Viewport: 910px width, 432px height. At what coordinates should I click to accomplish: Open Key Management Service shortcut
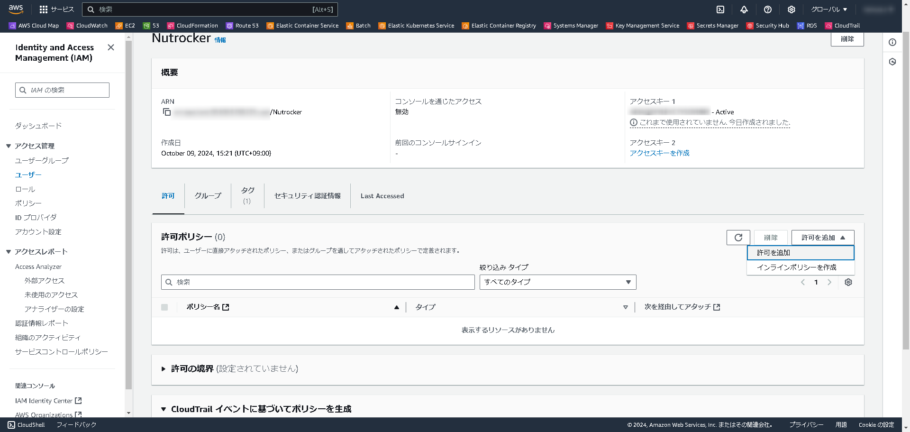(x=643, y=26)
